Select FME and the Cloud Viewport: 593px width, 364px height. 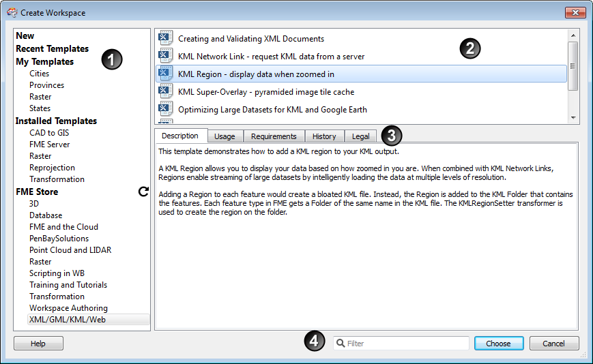[64, 227]
